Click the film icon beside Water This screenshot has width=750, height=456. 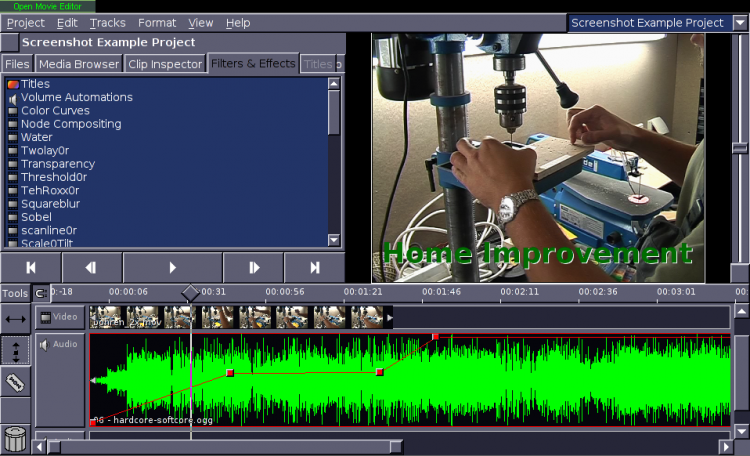pyautogui.click(x=13, y=138)
